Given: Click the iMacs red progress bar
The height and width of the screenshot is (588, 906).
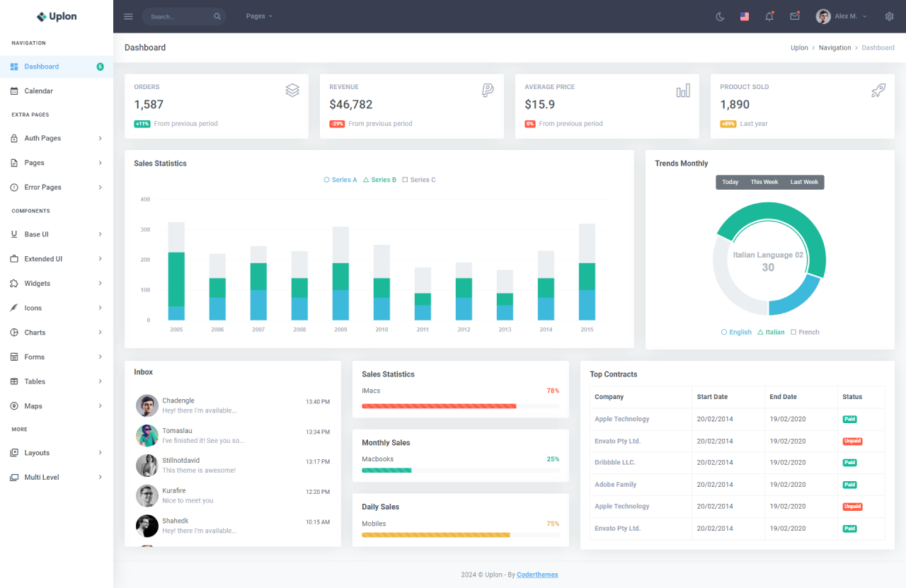Looking at the screenshot, I should (439, 406).
